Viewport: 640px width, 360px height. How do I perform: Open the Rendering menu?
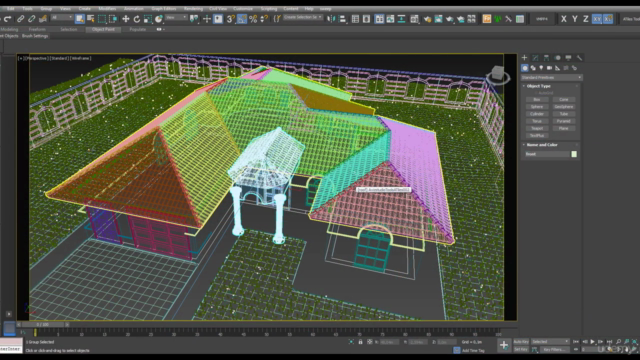click(x=193, y=9)
